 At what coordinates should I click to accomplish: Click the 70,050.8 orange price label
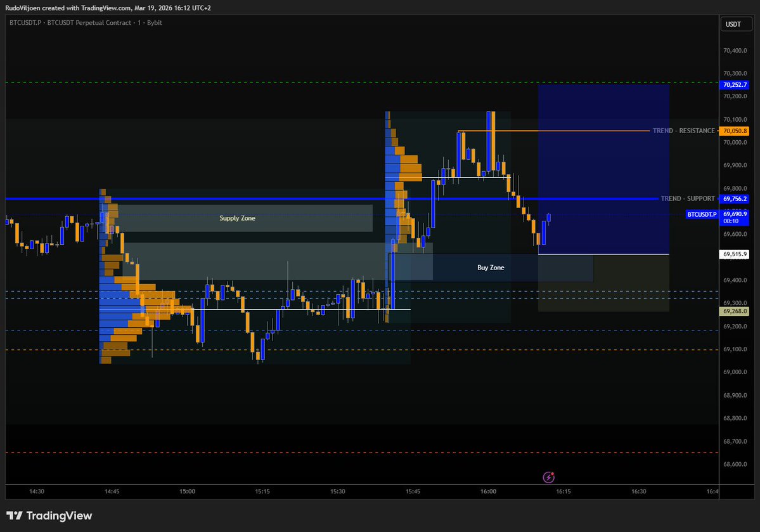tap(735, 131)
